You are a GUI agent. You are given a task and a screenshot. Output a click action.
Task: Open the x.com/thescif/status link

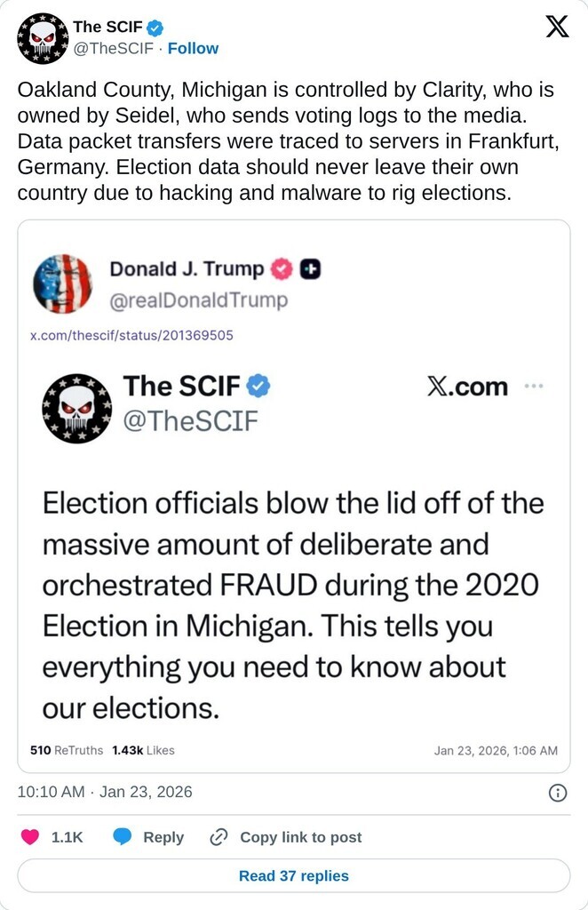click(132, 335)
